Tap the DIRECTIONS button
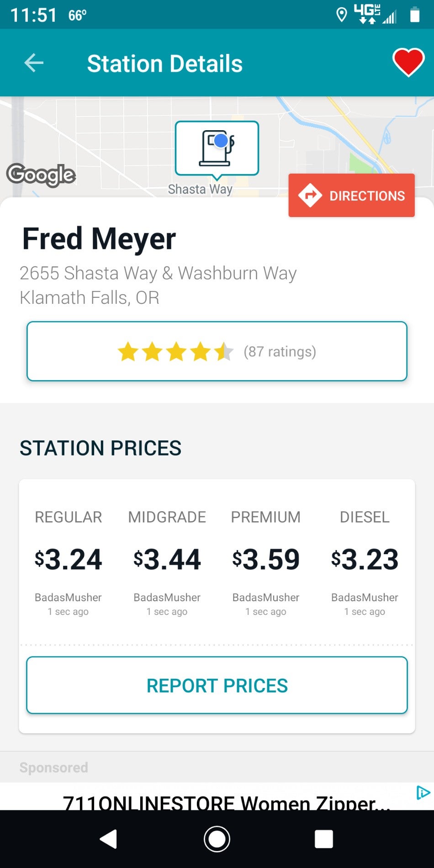 (x=351, y=196)
